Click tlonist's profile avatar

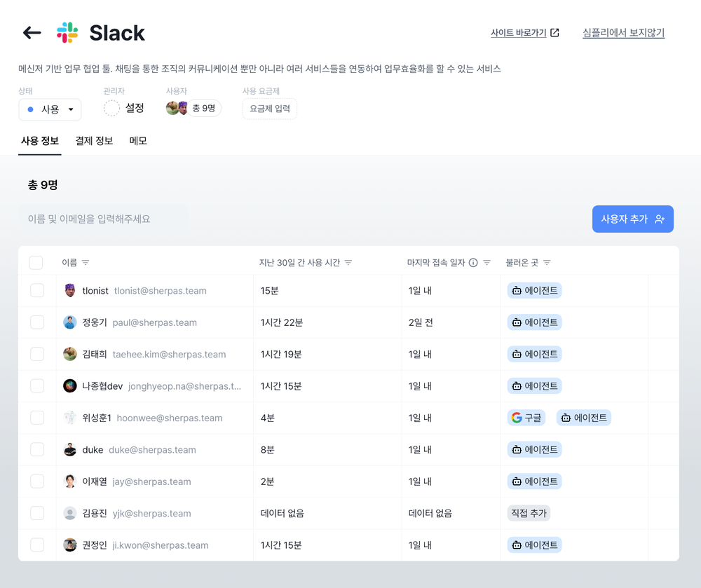tap(69, 290)
